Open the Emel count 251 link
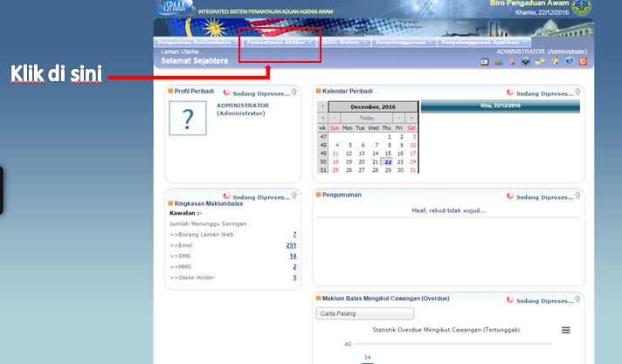 point(291,245)
